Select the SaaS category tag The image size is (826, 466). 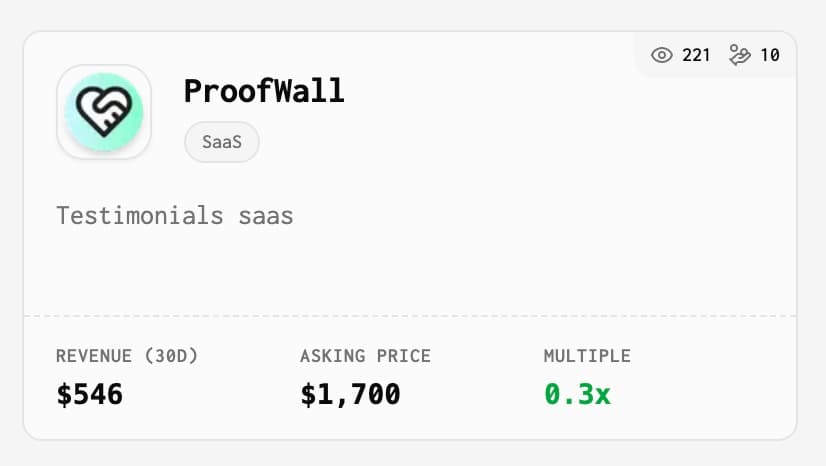pos(222,142)
